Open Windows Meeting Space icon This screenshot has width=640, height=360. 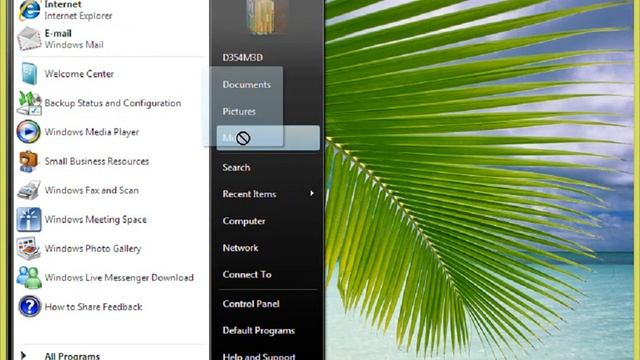tap(29, 219)
